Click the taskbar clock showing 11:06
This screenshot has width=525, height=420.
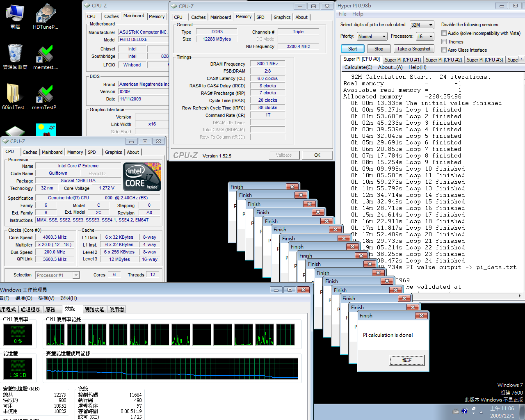(x=502, y=412)
